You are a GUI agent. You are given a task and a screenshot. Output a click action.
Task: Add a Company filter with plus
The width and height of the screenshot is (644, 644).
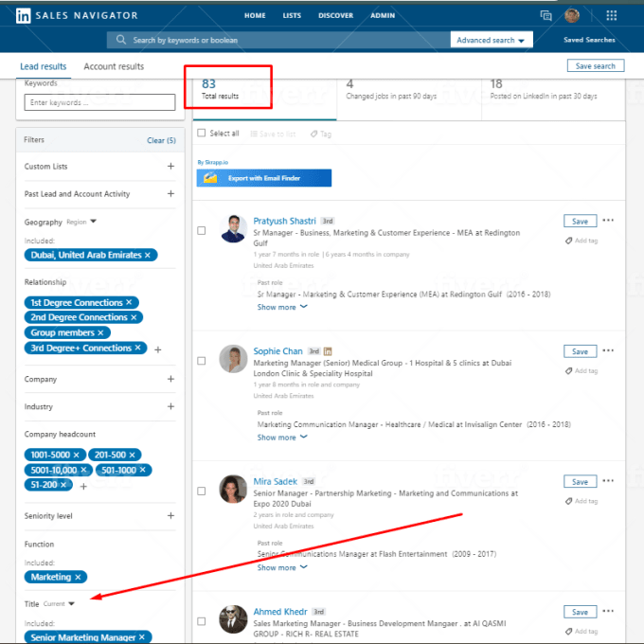point(170,379)
